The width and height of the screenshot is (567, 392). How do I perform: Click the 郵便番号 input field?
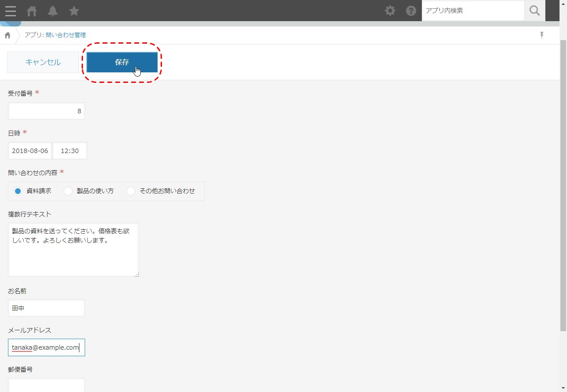tap(46, 385)
